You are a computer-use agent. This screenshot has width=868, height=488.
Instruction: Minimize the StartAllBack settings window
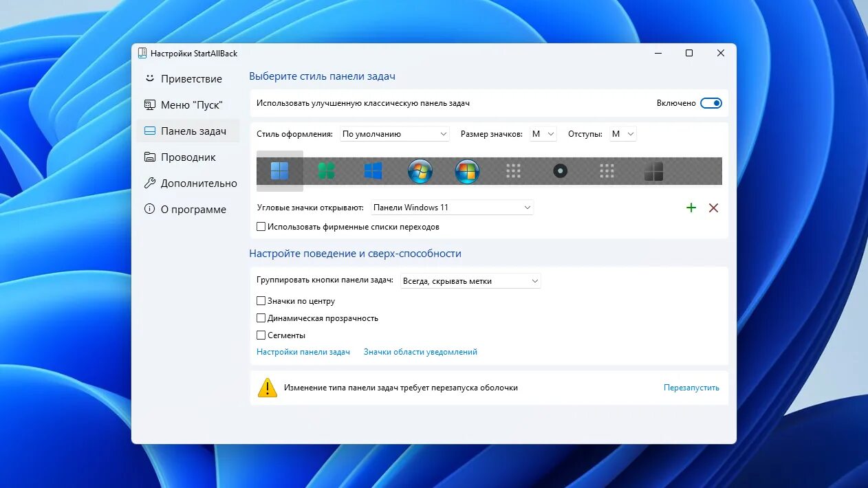coord(658,53)
